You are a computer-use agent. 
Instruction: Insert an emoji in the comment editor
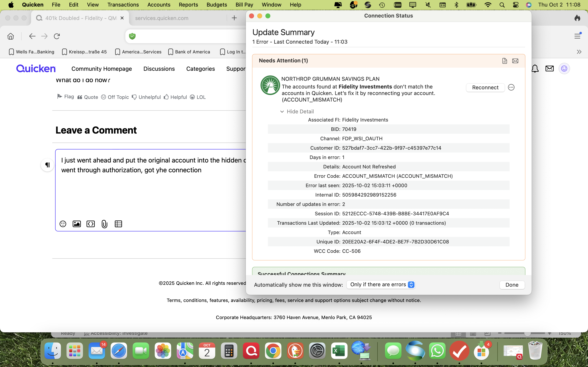click(63, 224)
